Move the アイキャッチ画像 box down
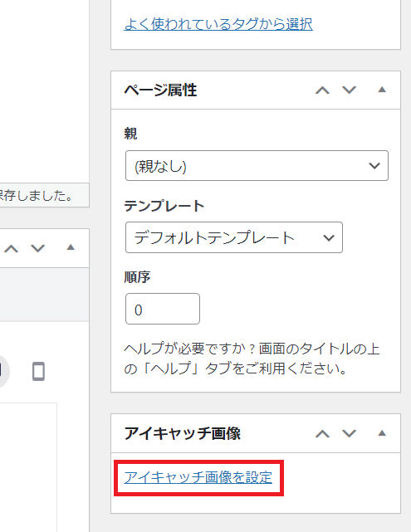The width and height of the screenshot is (411, 532). (x=349, y=433)
